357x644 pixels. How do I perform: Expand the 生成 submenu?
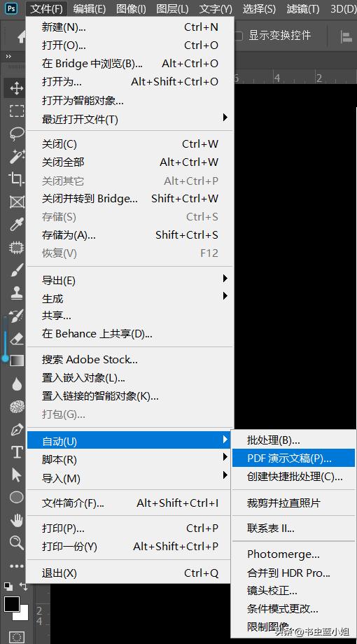(x=129, y=298)
